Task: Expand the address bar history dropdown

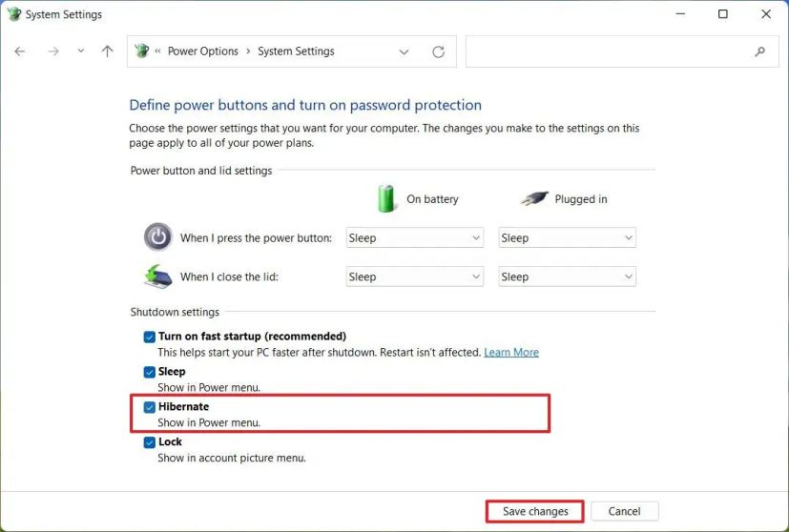Action: click(x=404, y=51)
